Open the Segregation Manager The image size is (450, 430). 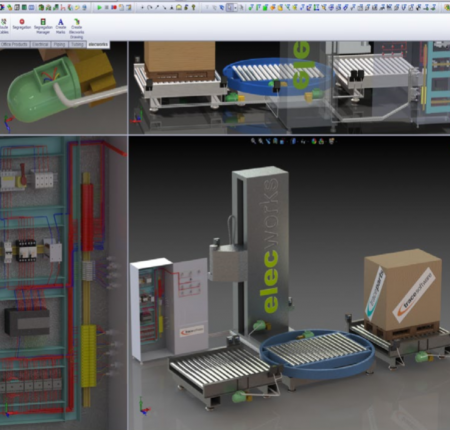coord(43,26)
